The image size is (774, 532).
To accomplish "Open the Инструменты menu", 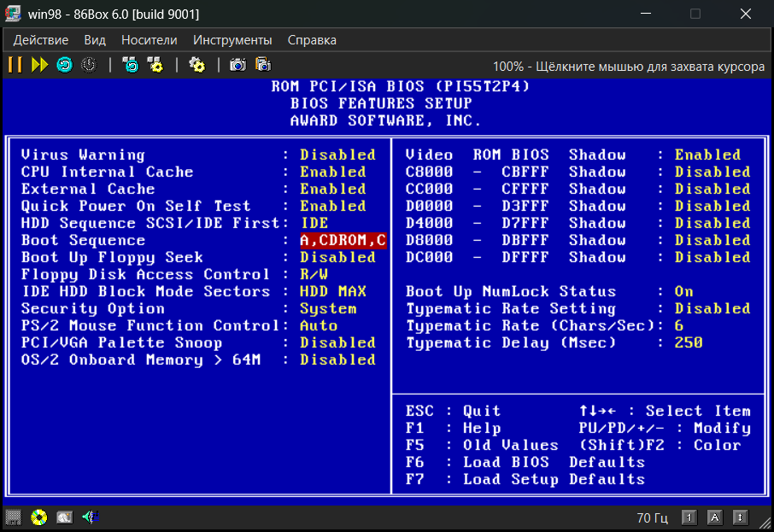I will (x=232, y=40).
